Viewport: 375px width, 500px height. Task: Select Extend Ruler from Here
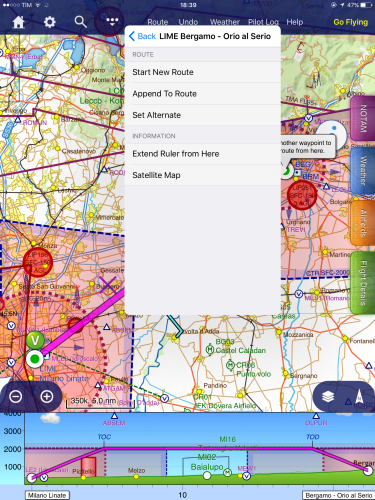tap(202, 154)
